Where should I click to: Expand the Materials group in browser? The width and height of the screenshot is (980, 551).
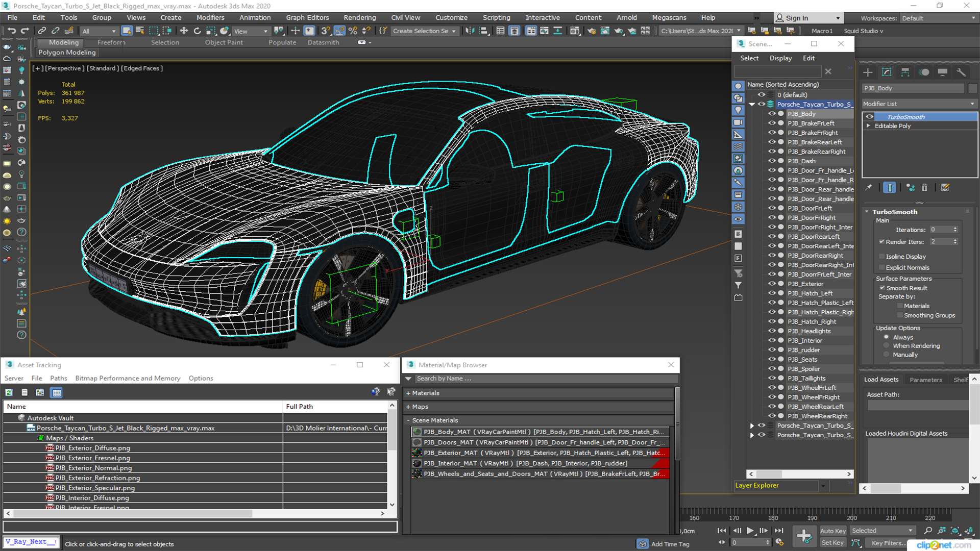tap(408, 393)
